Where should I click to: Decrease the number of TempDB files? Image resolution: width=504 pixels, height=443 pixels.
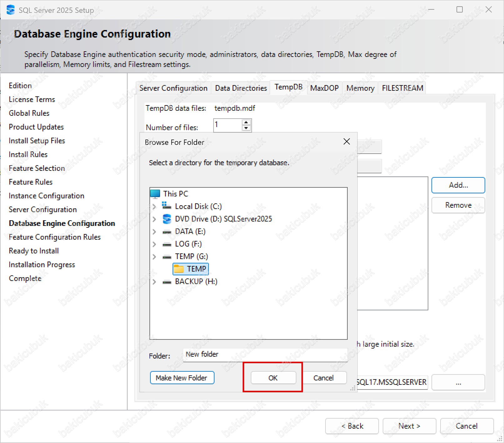coord(246,128)
